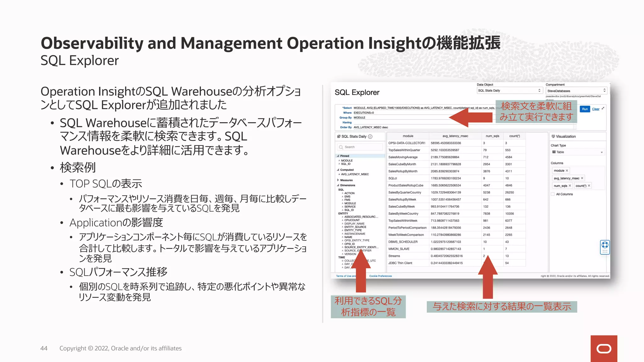Select the ENTITY_SOURCE dimension
Screen dimensions: 644x362
pos(355,227)
